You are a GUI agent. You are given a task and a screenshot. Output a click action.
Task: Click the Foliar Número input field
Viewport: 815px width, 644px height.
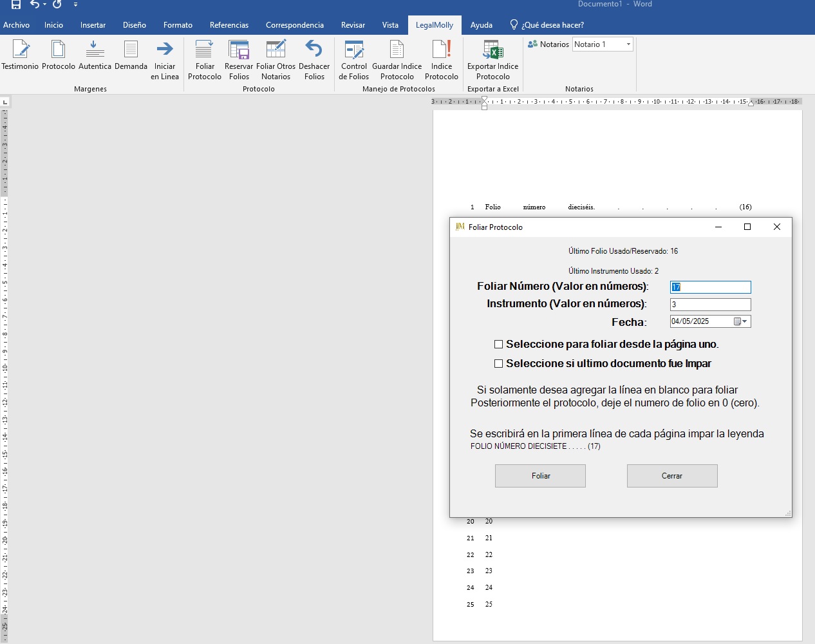click(711, 287)
